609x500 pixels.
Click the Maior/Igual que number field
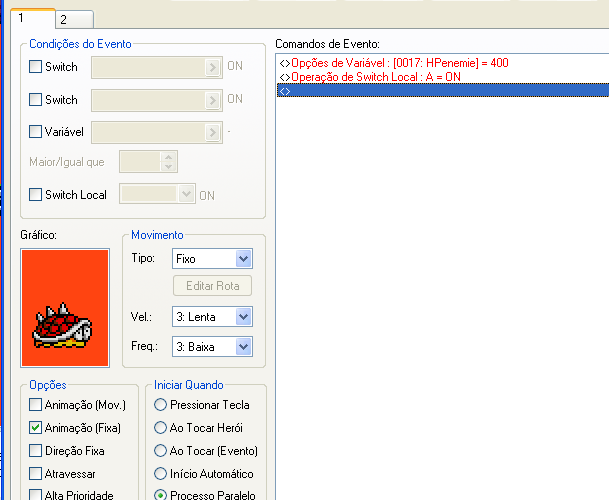tap(140, 162)
